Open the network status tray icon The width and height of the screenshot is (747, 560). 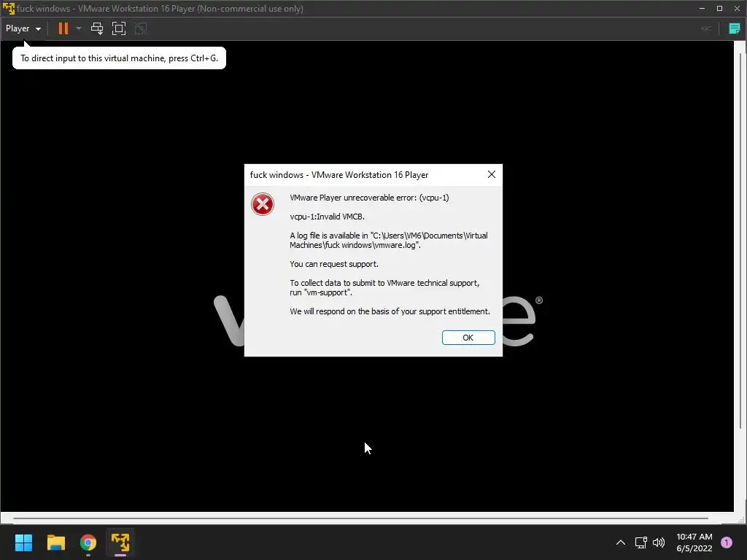641,542
